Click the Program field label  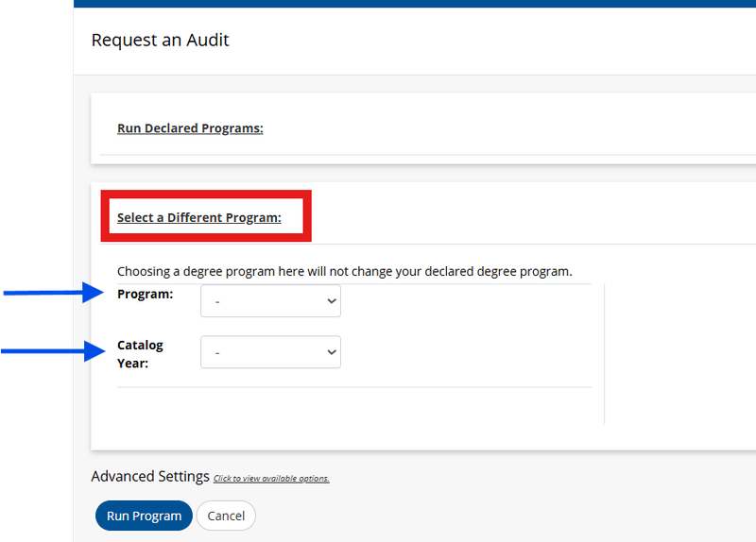[146, 294]
